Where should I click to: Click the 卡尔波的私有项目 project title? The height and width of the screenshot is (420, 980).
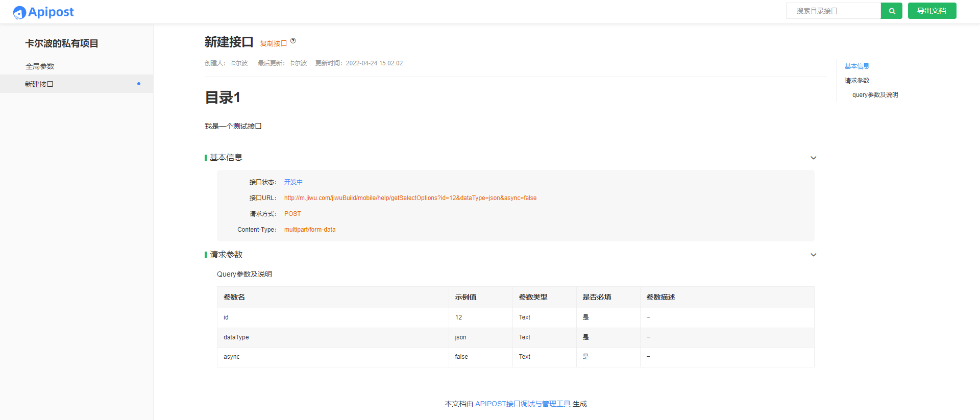tap(62, 43)
